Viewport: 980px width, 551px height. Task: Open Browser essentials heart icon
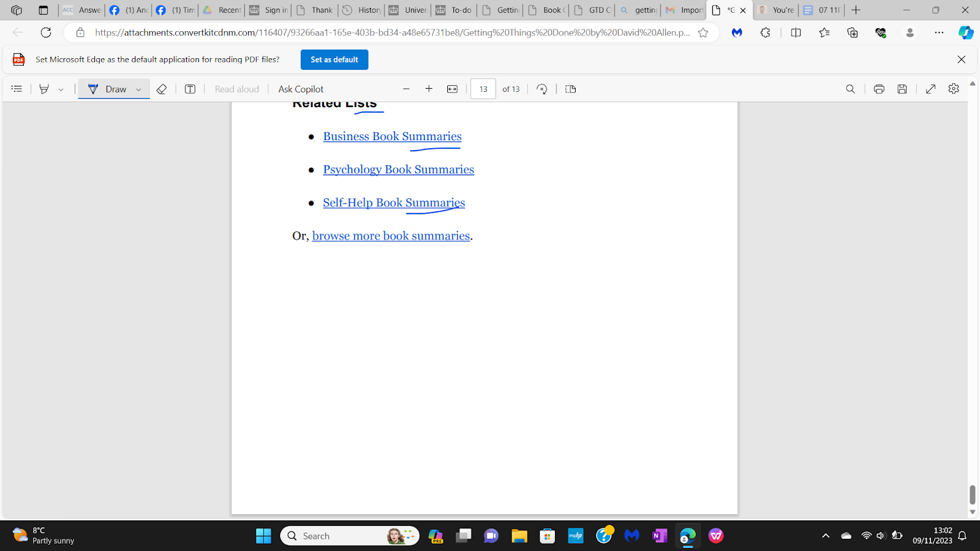click(881, 32)
